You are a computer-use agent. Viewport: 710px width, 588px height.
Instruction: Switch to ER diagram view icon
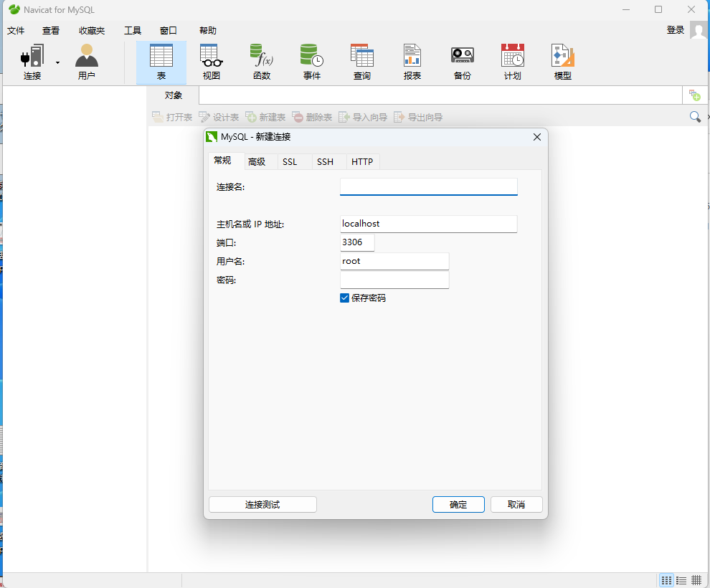tap(696, 580)
